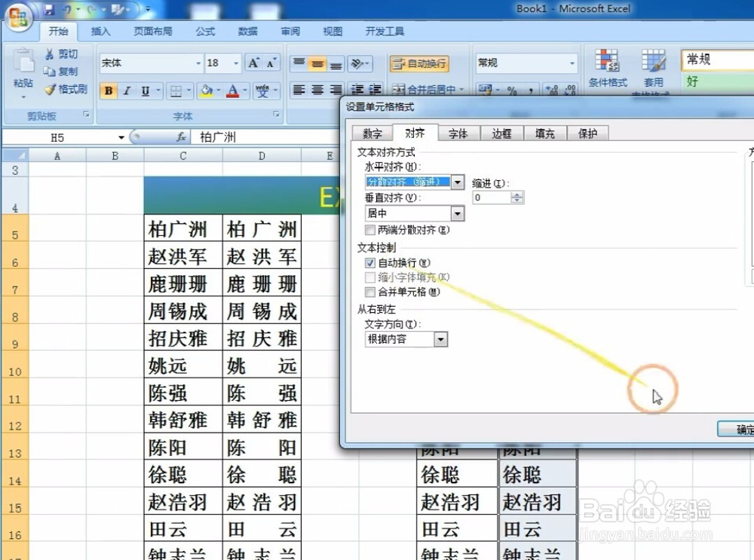Uncheck the 自动换行 checkbox
Screen dimensions: 754x560
pos(369,262)
